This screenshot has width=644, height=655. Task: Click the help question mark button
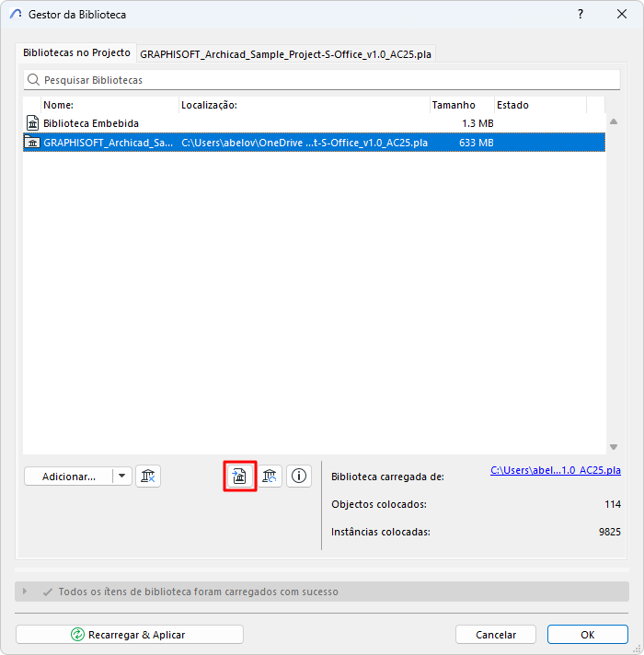pyautogui.click(x=581, y=14)
